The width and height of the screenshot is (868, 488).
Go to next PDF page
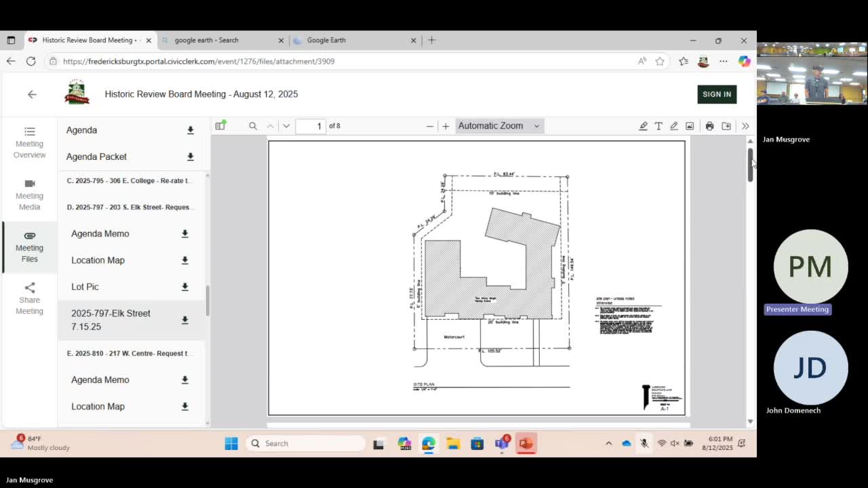286,126
